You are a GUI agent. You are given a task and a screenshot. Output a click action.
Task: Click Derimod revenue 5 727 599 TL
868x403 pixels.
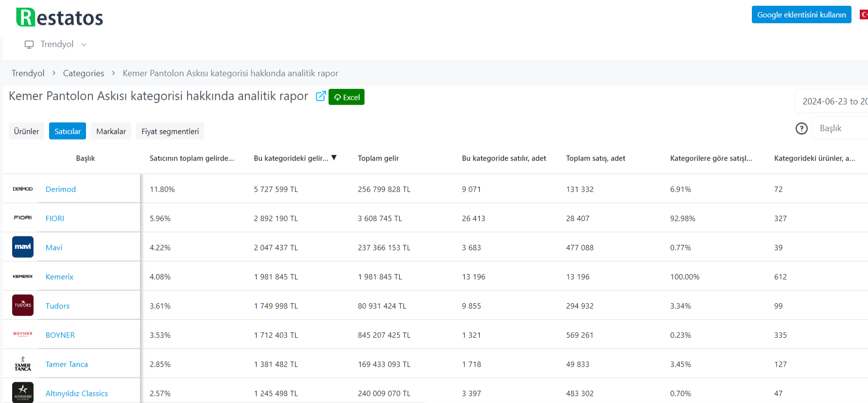click(276, 189)
